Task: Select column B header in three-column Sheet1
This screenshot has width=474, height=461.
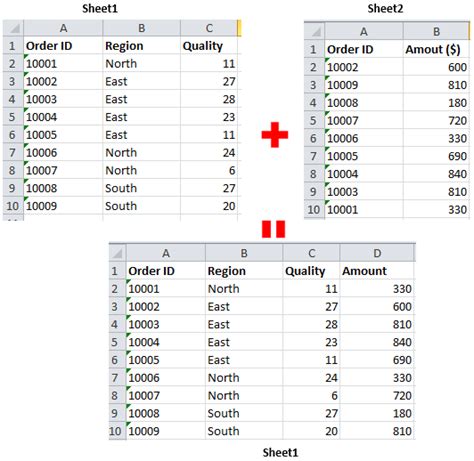Action: pyautogui.click(x=142, y=28)
